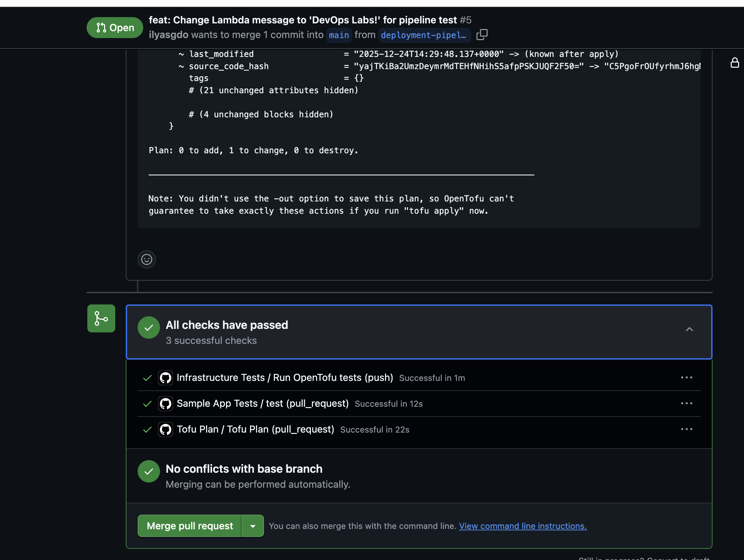This screenshot has width=744, height=560.
Task: Open View command line instructions link
Action: tap(523, 526)
